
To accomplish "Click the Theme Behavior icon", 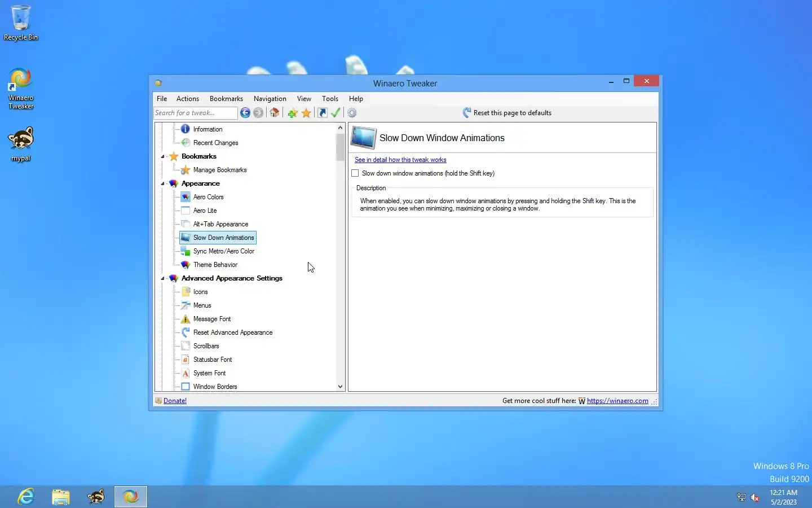I will coord(186,265).
